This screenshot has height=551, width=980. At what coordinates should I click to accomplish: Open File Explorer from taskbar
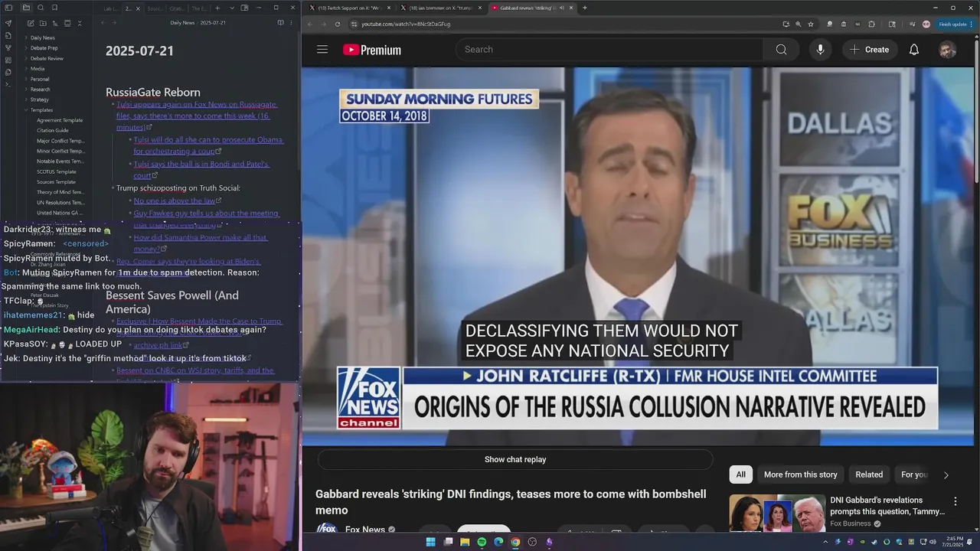pos(465,542)
